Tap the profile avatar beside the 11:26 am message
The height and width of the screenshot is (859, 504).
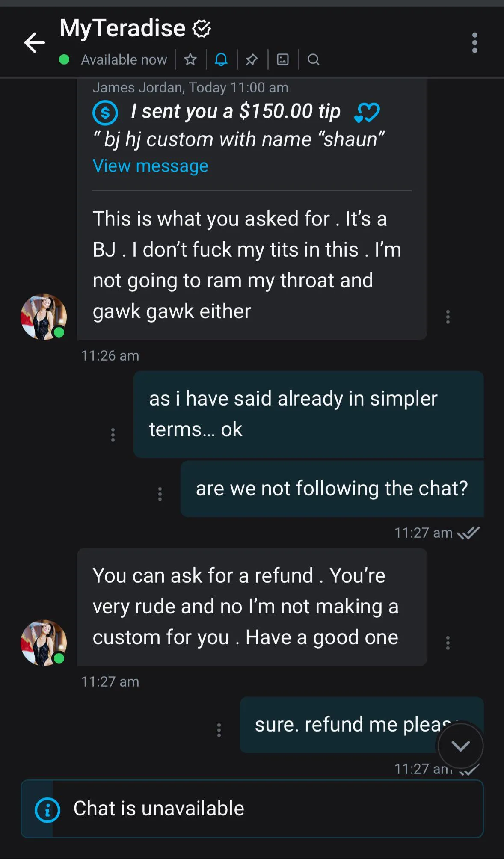(44, 317)
